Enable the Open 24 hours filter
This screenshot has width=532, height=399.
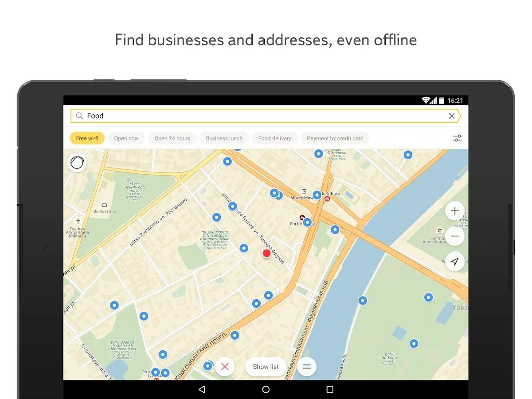172,138
